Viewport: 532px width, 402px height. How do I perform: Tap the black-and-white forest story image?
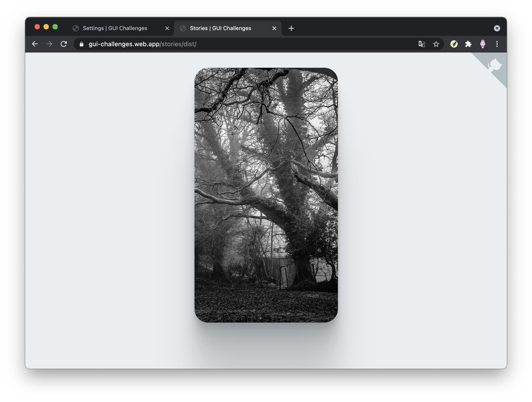click(x=266, y=195)
